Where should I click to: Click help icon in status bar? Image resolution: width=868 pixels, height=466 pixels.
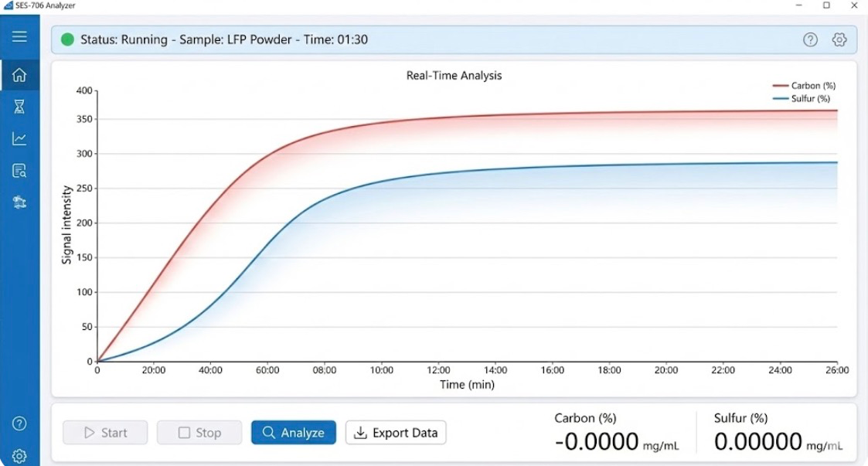pyautogui.click(x=810, y=40)
